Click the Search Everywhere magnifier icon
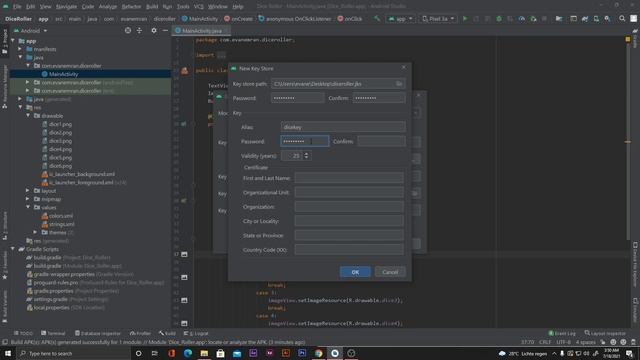 point(622,19)
